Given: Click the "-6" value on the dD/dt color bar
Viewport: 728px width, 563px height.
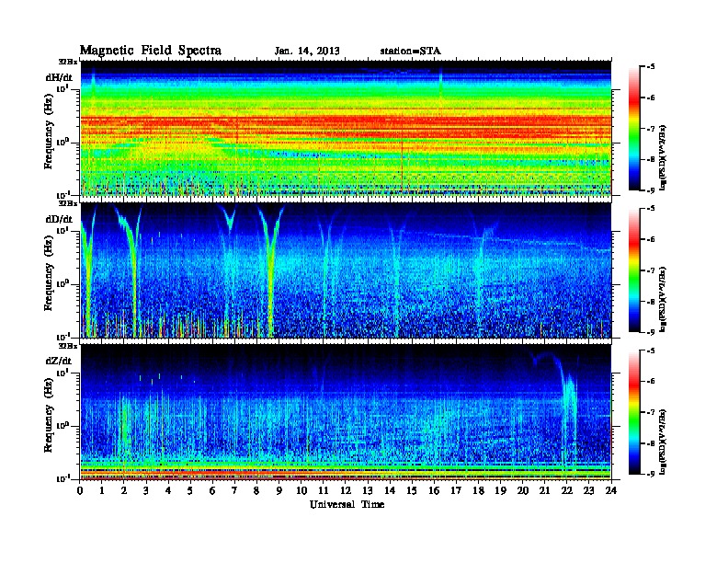Looking at the screenshot, I should point(651,239).
